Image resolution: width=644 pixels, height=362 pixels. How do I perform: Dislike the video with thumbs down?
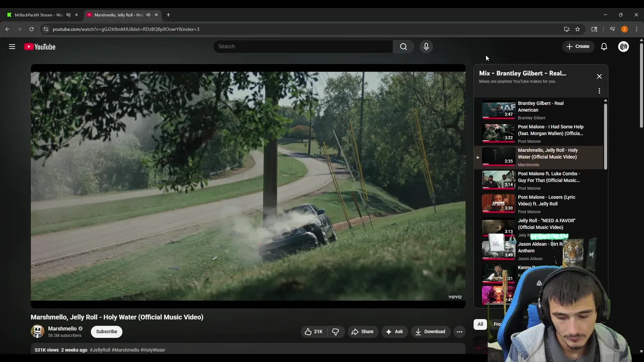(336, 331)
